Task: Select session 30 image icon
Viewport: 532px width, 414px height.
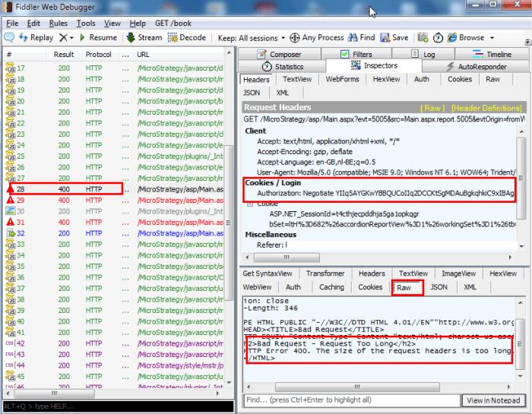Action: click(x=11, y=211)
